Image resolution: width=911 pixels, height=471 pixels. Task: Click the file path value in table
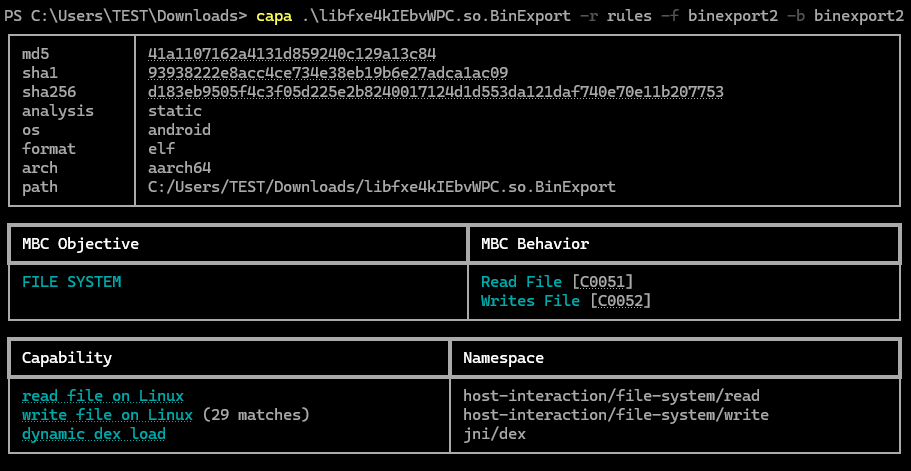coord(382,187)
